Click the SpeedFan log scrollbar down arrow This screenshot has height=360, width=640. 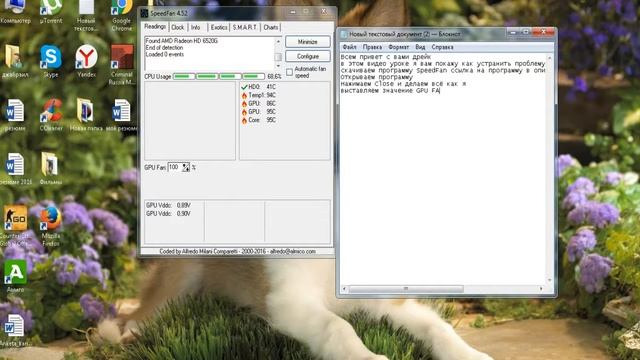pos(278,66)
